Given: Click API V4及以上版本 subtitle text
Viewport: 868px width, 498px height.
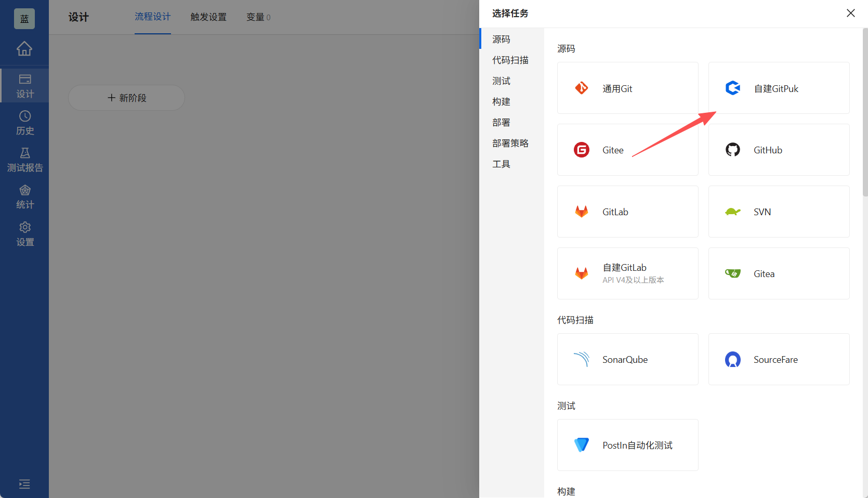Looking at the screenshot, I should click(x=633, y=280).
